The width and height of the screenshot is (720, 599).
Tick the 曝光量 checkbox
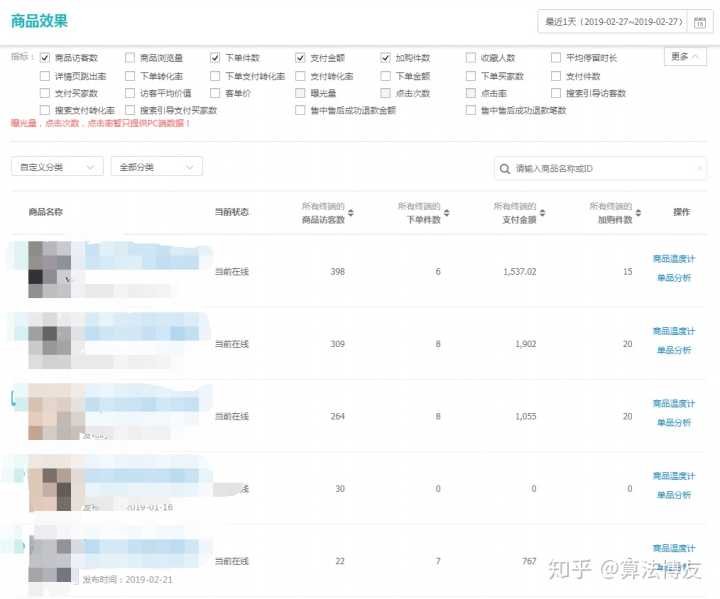tap(300, 93)
